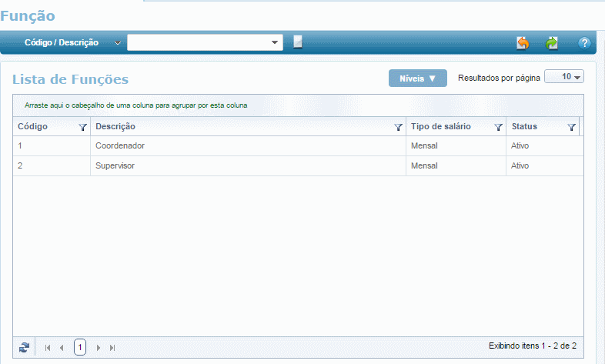
Task: Click the new record document icon
Action: pyautogui.click(x=298, y=42)
